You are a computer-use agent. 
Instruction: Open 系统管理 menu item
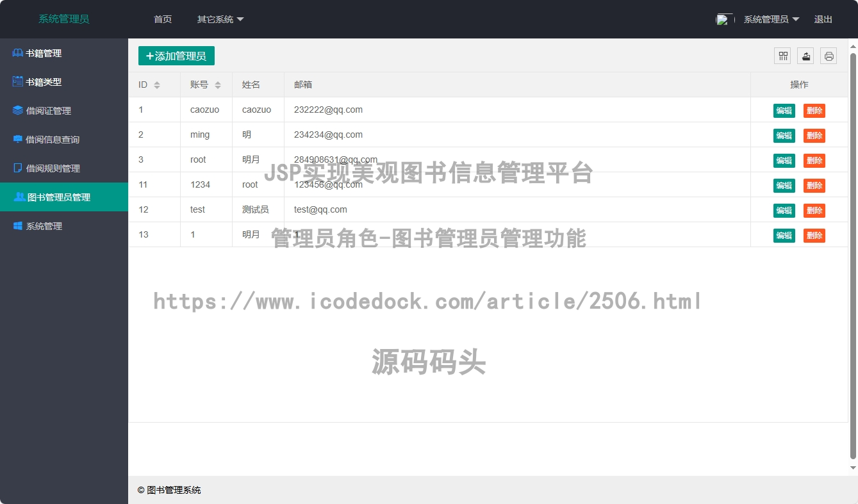(x=64, y=226)
